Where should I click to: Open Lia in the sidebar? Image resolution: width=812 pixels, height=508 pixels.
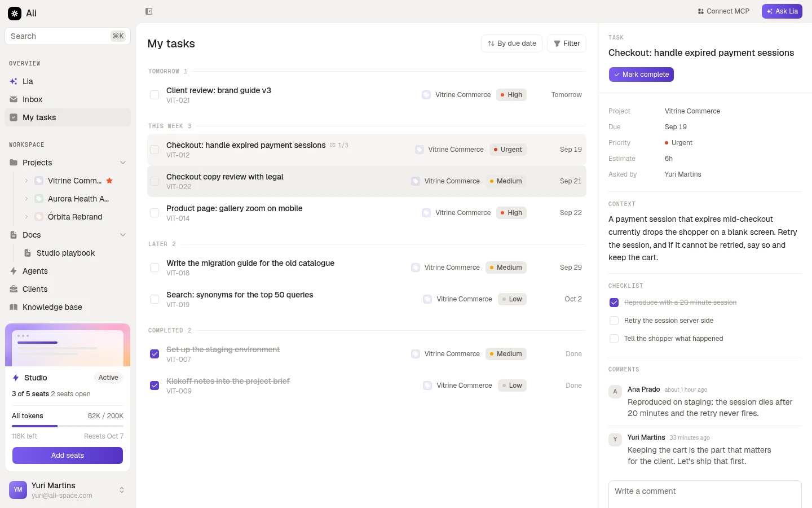point(68,81)
